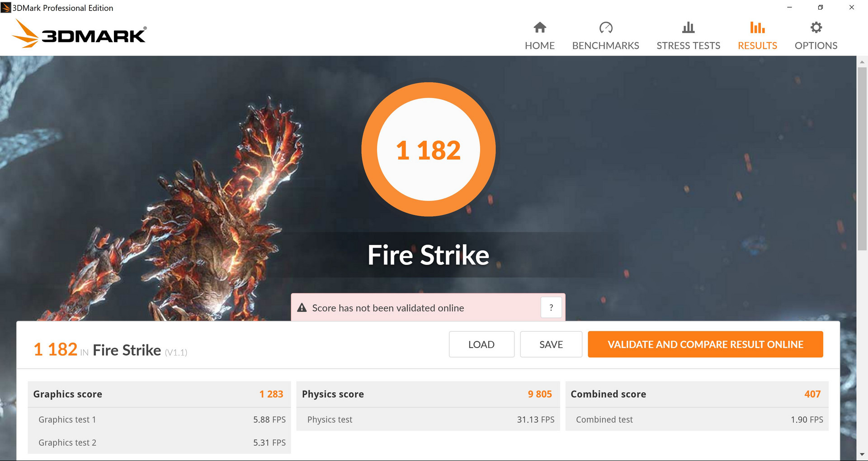Click the 3DMark Professional Edition window title
868x461 pixels.
[x=63, y=8]
